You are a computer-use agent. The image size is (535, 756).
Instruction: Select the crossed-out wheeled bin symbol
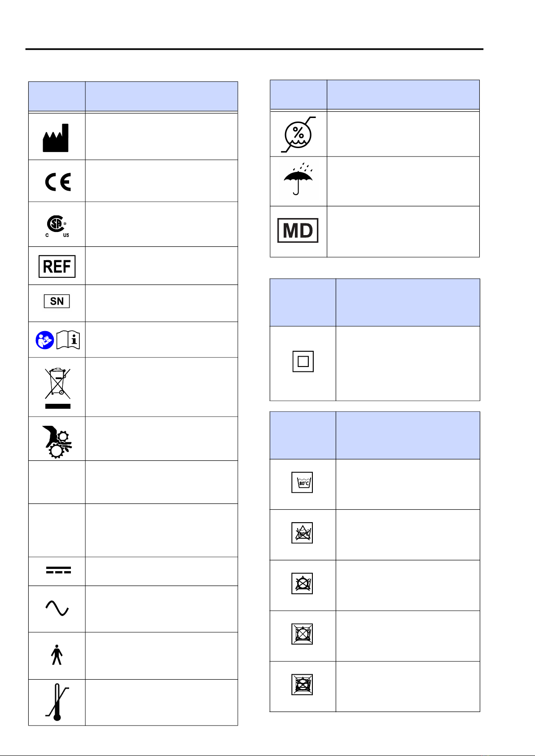[57, 388]
